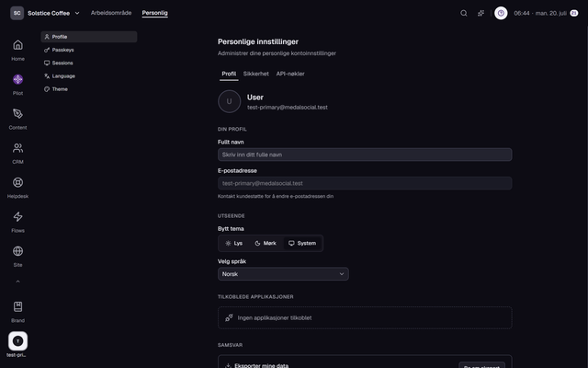Click the User name heading
This screenshot has width=588, height=368.
(255, 98)
